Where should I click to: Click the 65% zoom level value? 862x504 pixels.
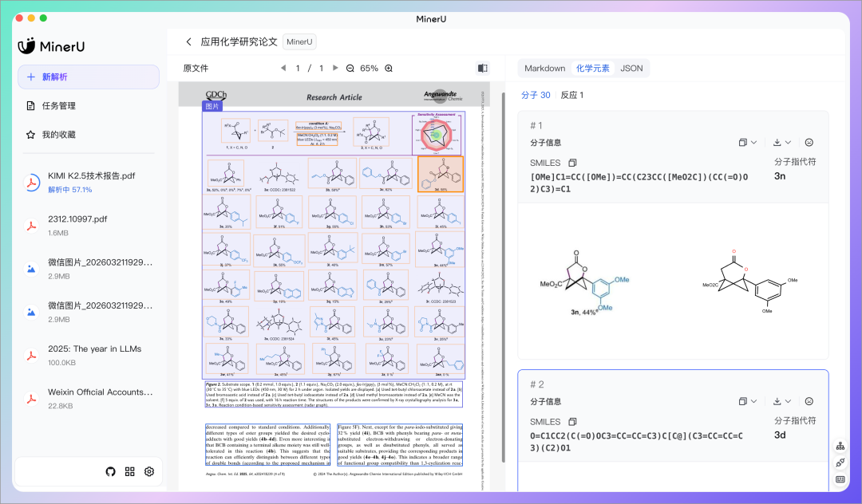tap(369, 68)
